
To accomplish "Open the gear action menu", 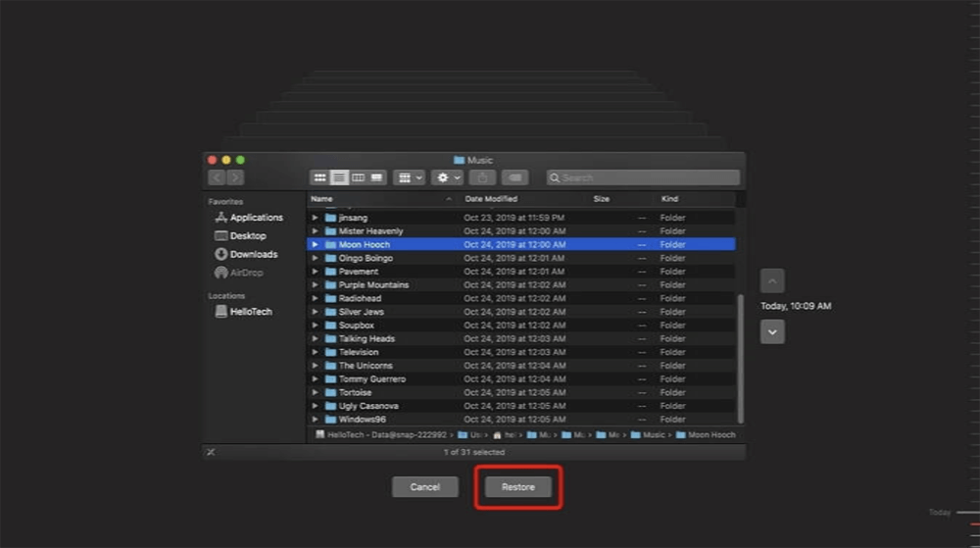I will click(448, 178).
